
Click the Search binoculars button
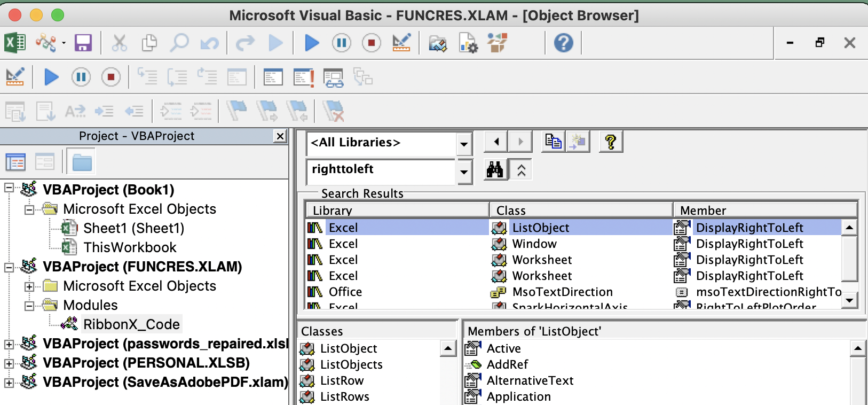pos(495,170)
